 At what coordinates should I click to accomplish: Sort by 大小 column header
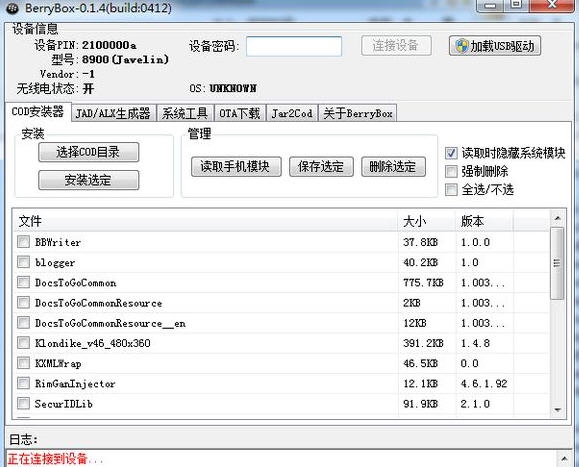427,222
